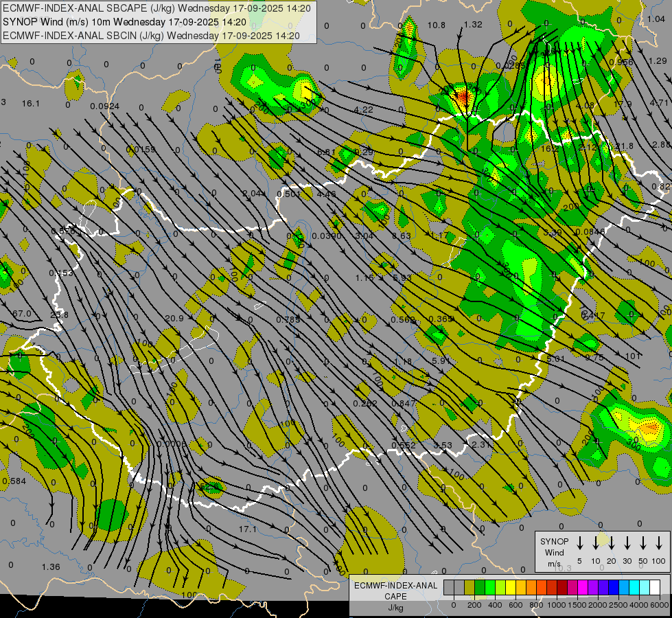The width and height of the screenshot is (672, 618).
Task: Pick the blue 2500 J/kg legend color
Action: click(614, 587)
